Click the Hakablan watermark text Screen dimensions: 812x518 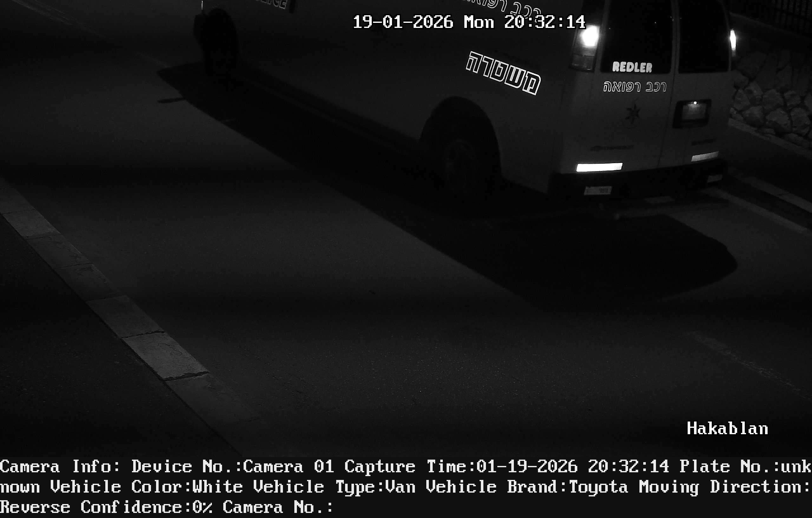tap(727, 428)
